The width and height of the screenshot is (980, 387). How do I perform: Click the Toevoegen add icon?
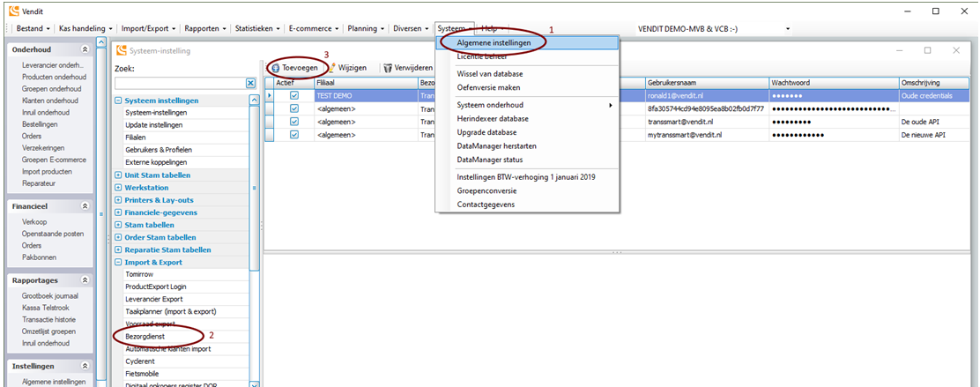(x=275, y=68)
